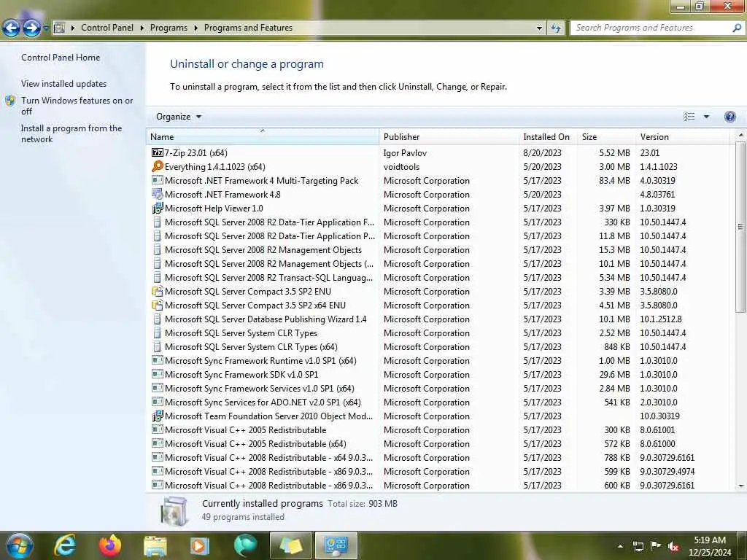Click the Action Center flag icon
747x560 pixels.
click(656, 546)
